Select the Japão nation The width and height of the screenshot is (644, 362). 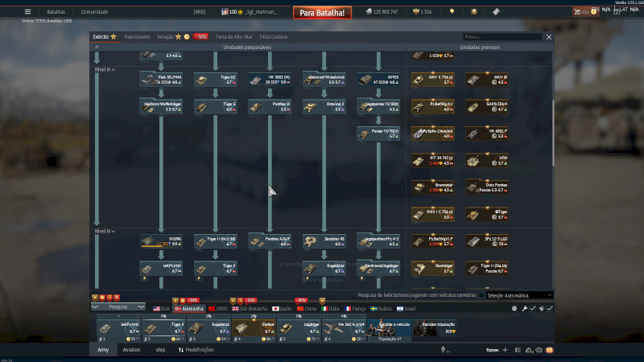pos(282,309)
